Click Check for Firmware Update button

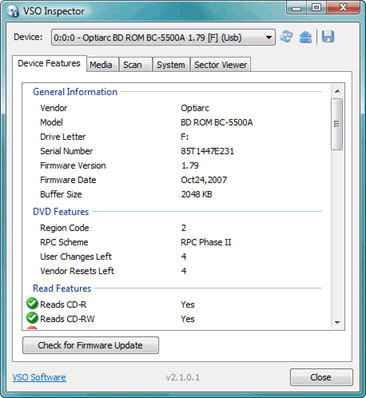point(90,345)
